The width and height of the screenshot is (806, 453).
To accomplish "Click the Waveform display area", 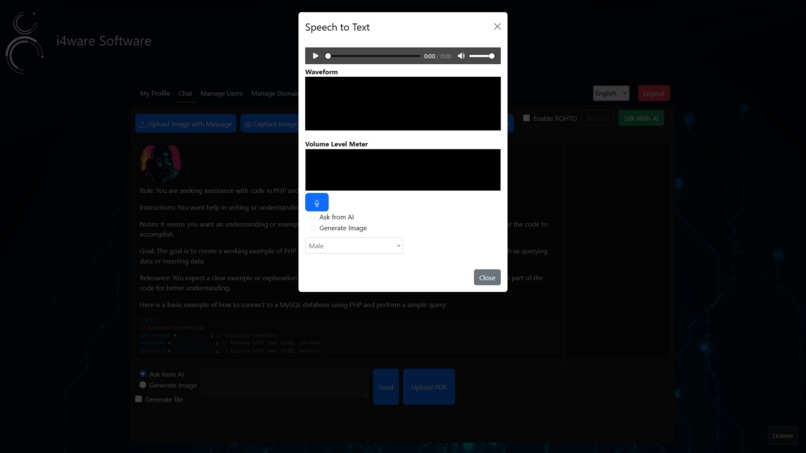I will point(402,103).
